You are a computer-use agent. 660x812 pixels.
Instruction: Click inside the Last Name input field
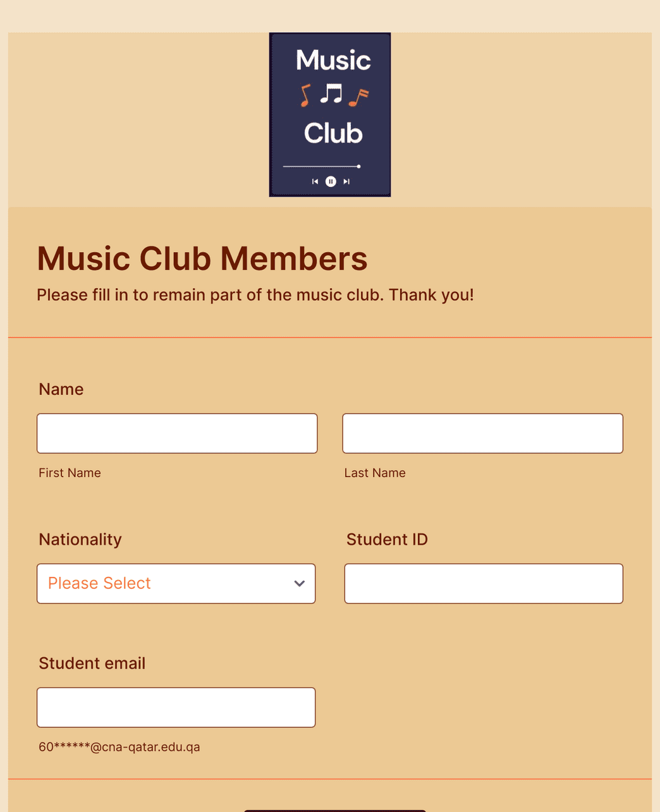[x=482, y=433]
